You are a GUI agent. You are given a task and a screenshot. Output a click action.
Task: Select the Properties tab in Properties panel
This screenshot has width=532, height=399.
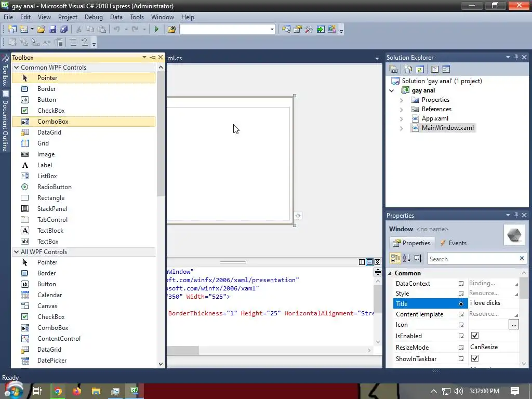411,243
